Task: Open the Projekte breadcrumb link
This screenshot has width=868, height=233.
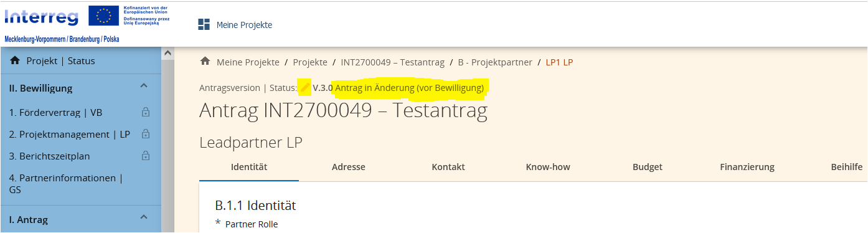Action: [310, 62]
